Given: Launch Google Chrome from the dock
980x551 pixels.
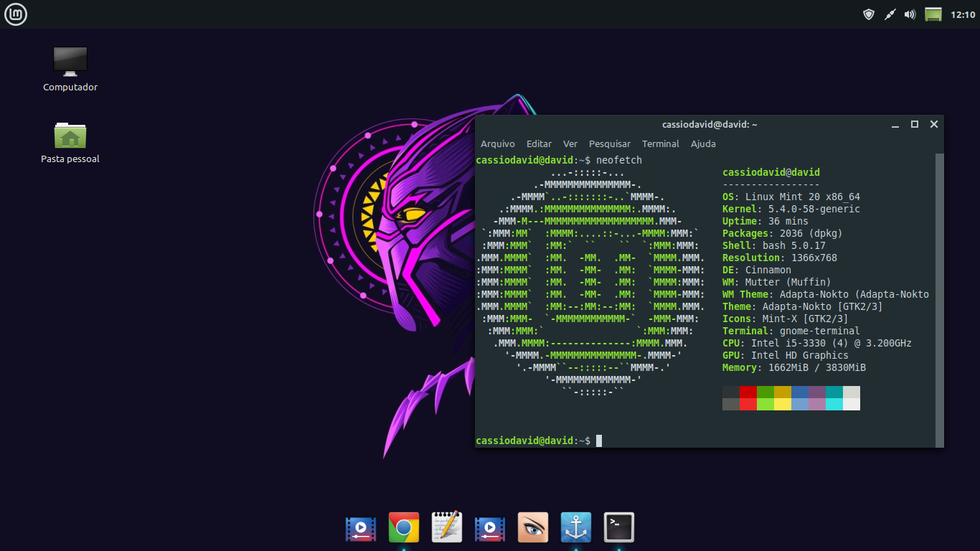Looking at the screenshot, I should click(404, 527).
